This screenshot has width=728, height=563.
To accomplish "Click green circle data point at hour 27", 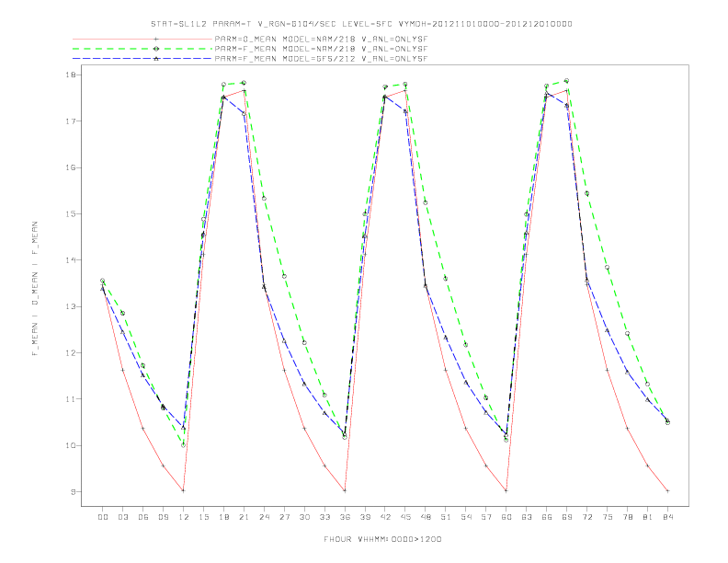I will coord(284,276).
